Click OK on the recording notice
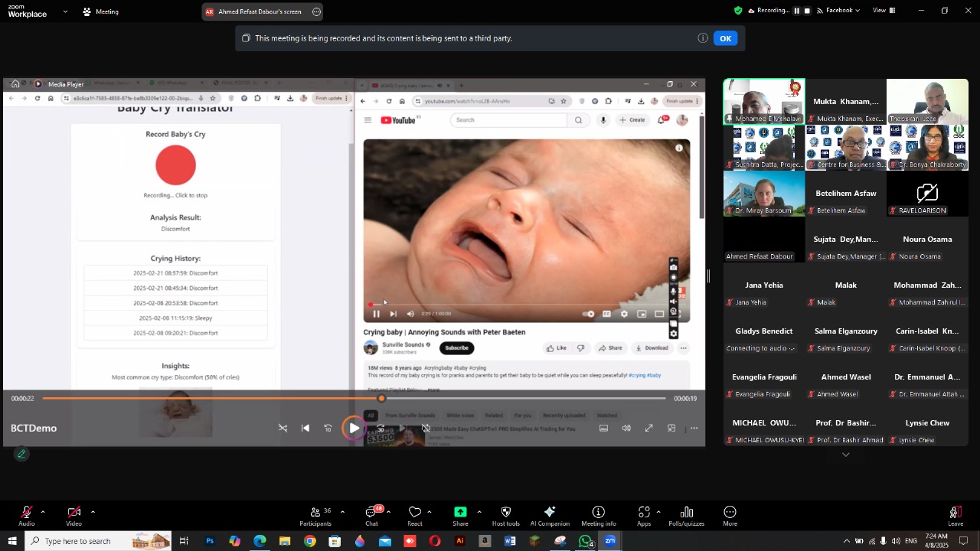980x551 pixels. (x=725, y=38)
